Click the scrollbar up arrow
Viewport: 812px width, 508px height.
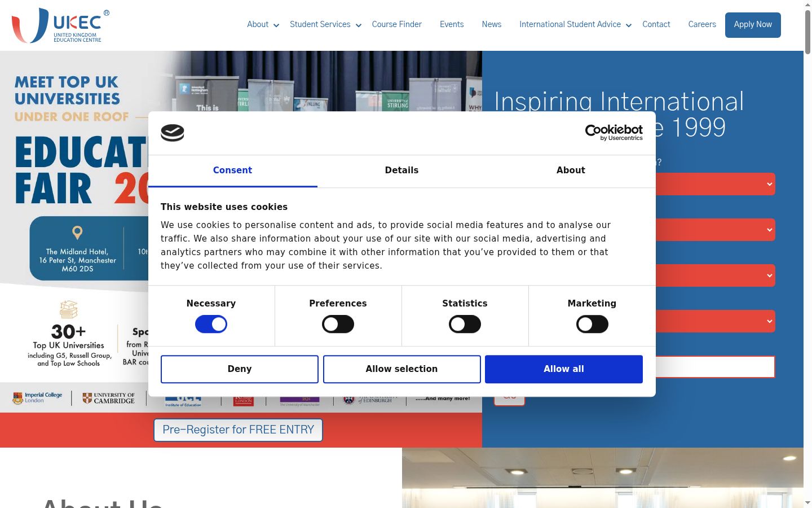807,4
